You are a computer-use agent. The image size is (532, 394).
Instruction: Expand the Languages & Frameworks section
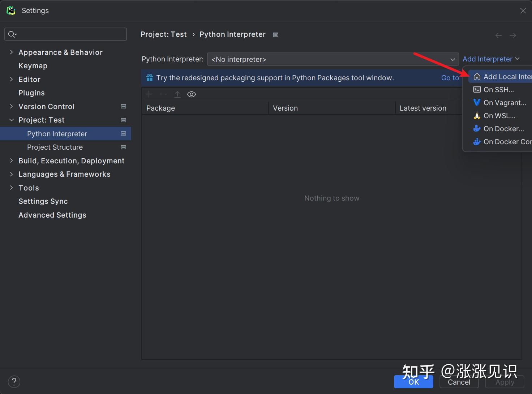click(11, 174)
